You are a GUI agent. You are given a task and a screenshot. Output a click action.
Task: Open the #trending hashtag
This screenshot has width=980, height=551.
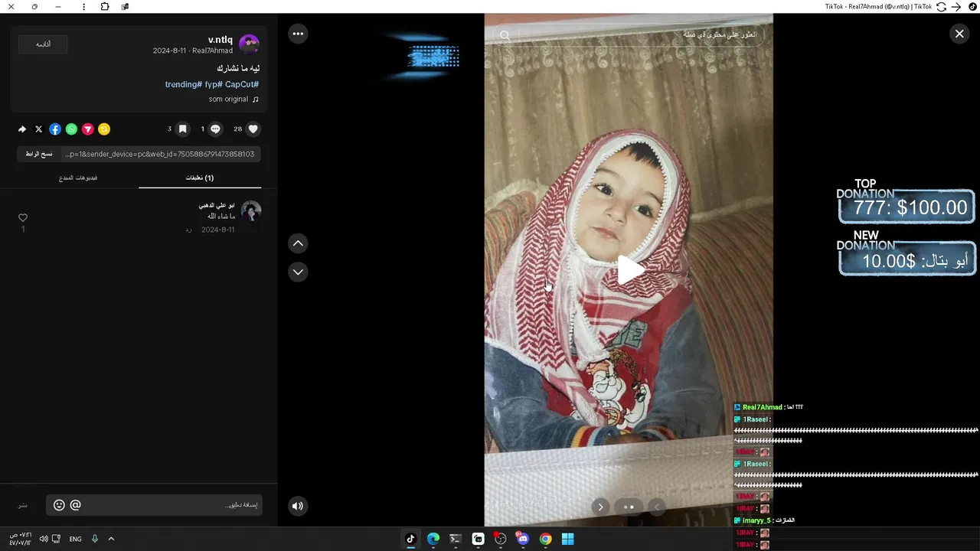tap(183, 84)
